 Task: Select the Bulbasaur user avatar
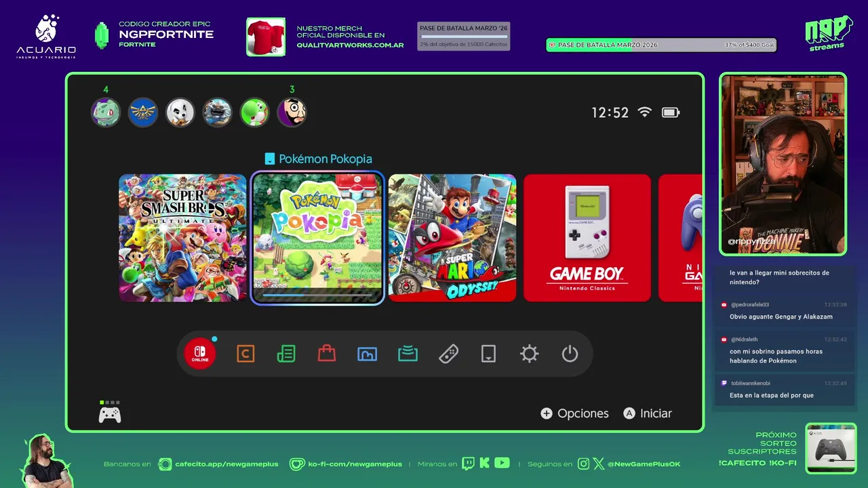coord(106,113)
